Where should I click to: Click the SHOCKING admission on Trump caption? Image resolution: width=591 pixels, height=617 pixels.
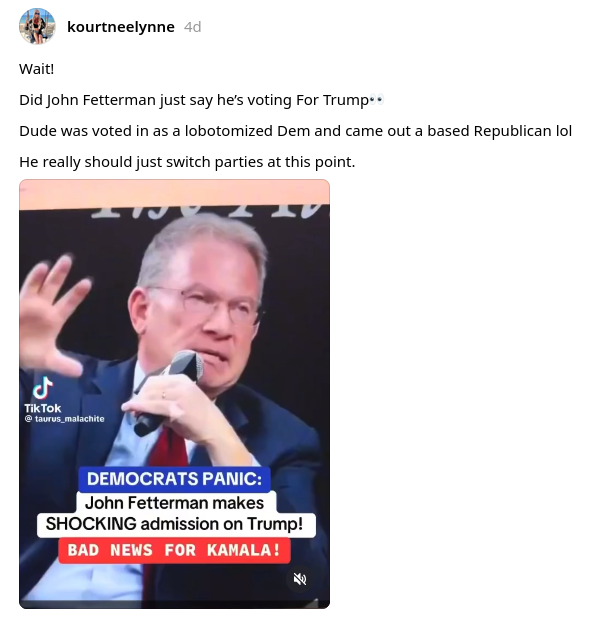coord(174,524)
